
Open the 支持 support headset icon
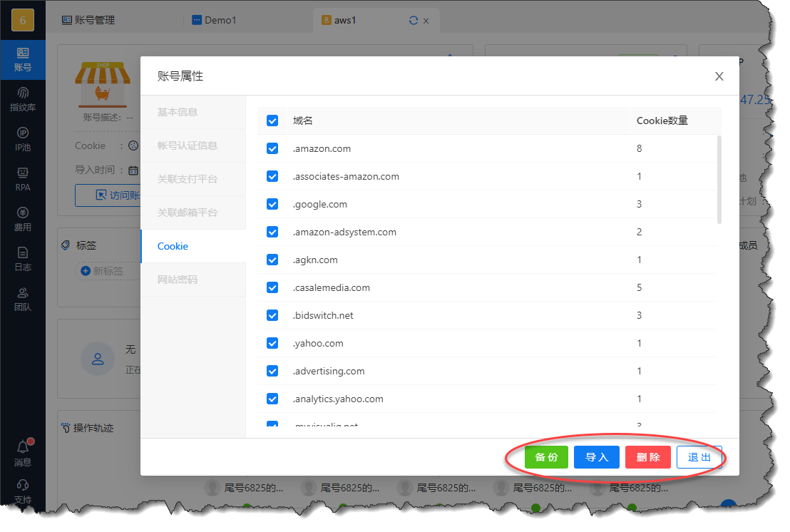pyautogui.click(x=23, y=491)
